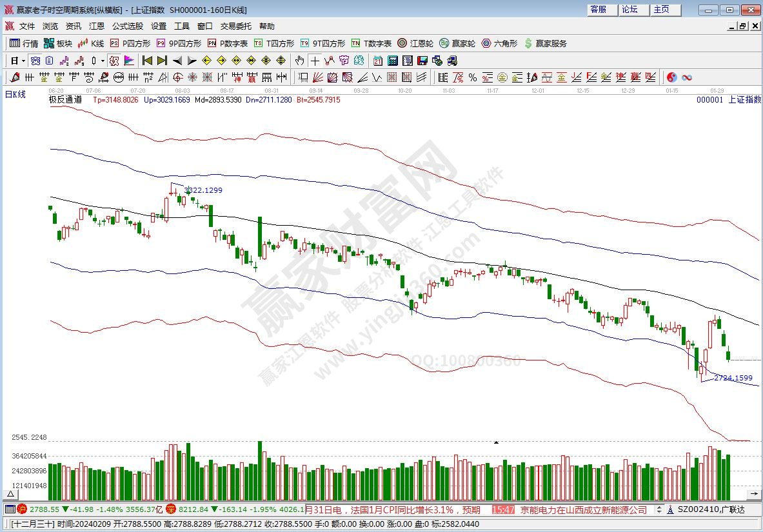Image resolution: width=763 pixels, height=532 pixels.
Task: Click the 板块 sector toolbar button
Action: click(x=57, y=43)
